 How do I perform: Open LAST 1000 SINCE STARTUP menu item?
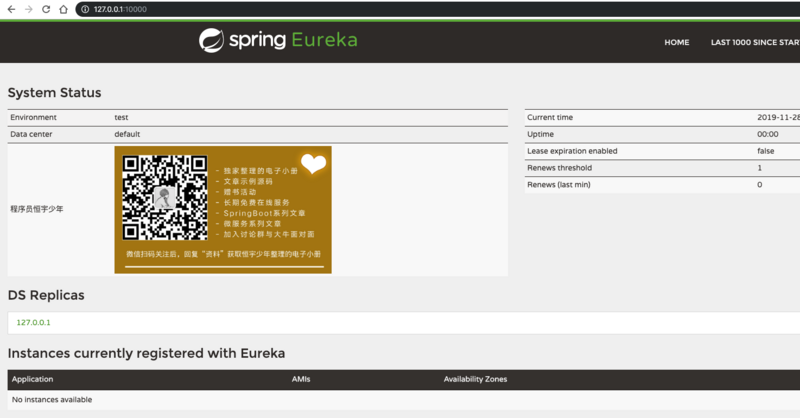point(755,42)
